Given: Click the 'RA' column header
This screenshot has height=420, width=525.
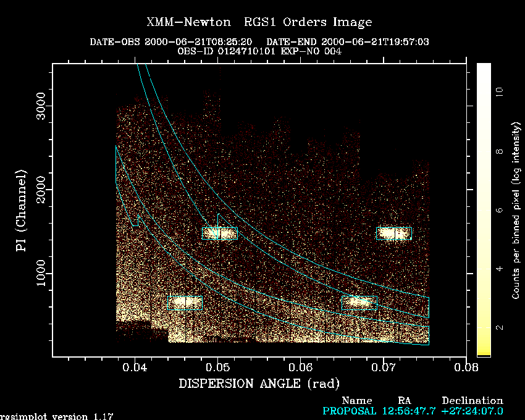Looking at the screenshot, I should pos(404,401).
